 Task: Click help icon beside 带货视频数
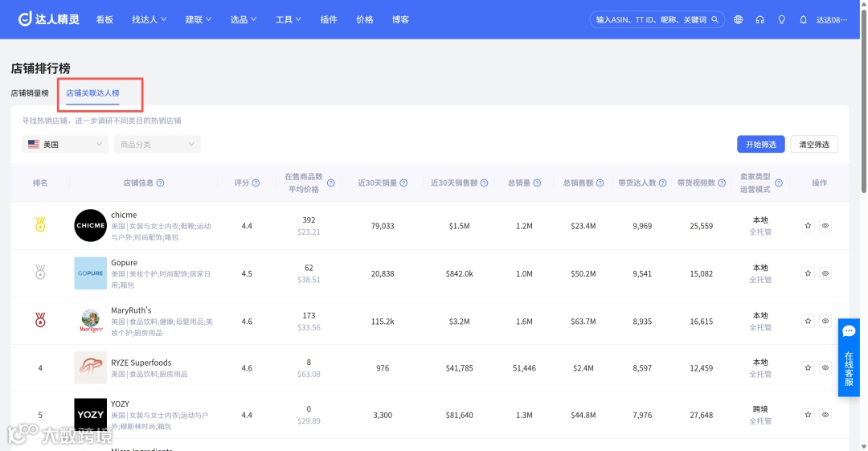point(721,182)
